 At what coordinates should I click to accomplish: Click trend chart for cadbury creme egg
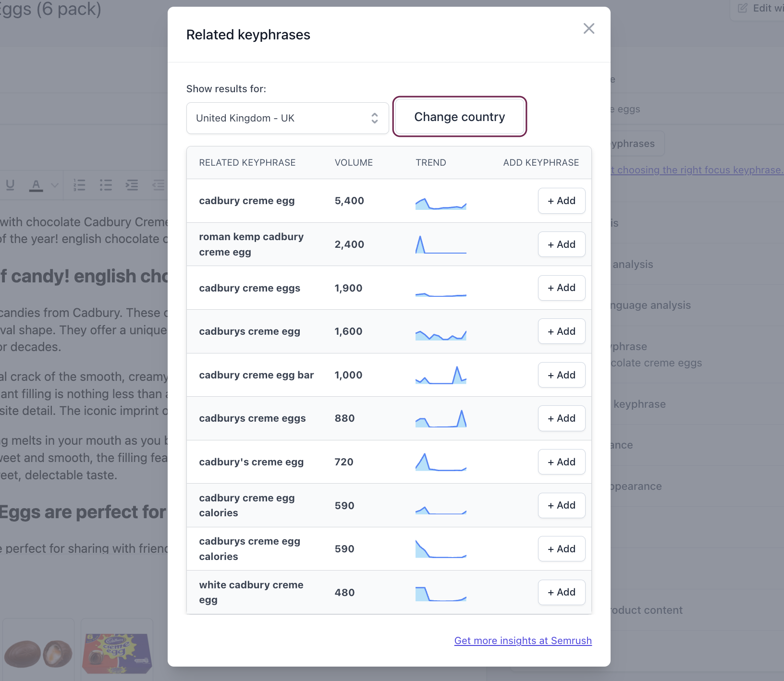441,204
